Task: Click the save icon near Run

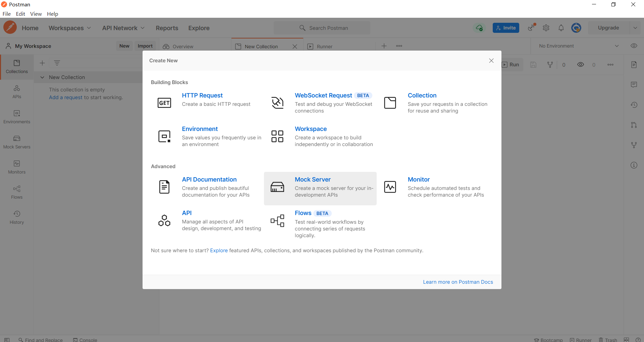Action: point(533,65)
